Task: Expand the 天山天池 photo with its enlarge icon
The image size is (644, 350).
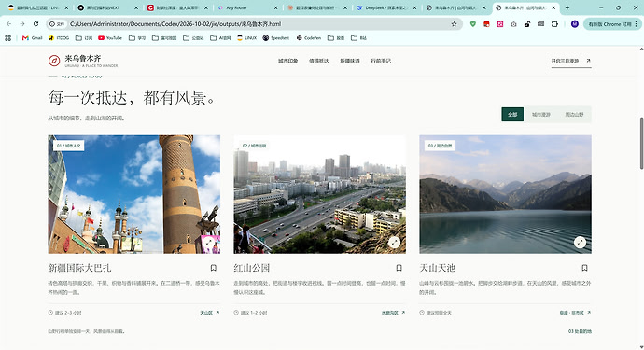Action: tap(580, 243)
